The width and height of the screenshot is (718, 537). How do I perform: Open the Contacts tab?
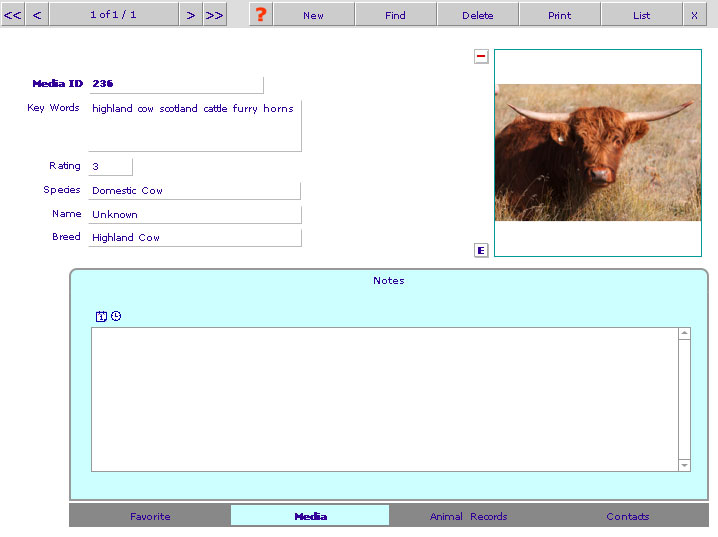pyautogui.click(x=628, y=516)
